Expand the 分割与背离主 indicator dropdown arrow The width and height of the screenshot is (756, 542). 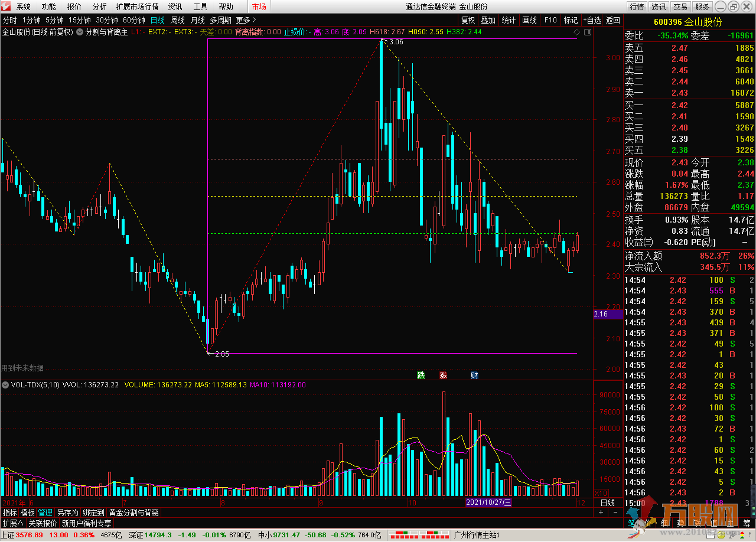[x=80, y=32]
